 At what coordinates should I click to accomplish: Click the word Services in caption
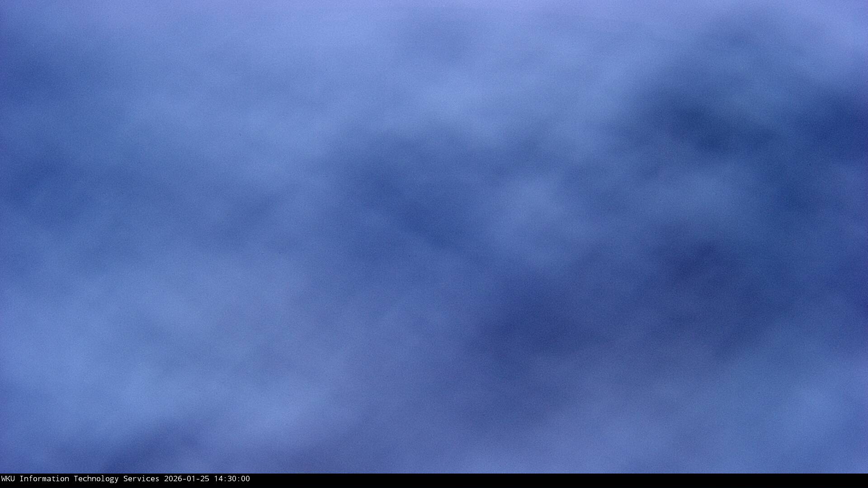(x=141, y=479)
